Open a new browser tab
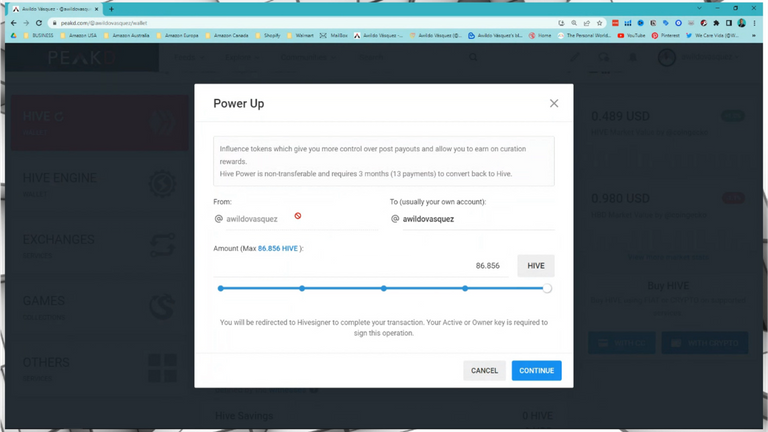The width and height of the screenshot is (768, 432). click(112, 9)
